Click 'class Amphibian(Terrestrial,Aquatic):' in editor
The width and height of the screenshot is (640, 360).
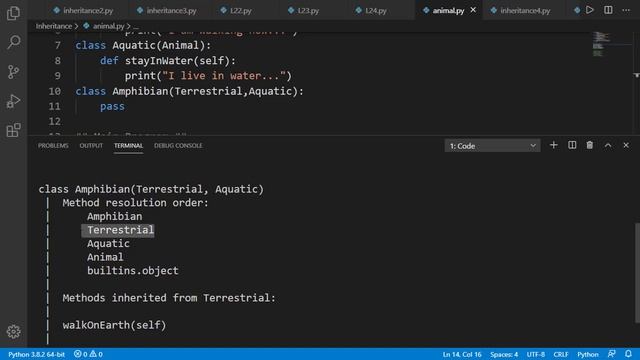click(189, 91)
